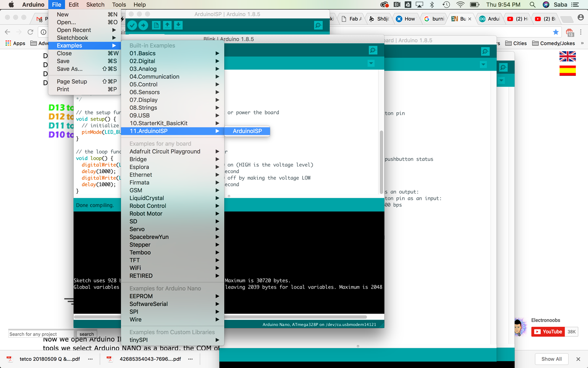The height and width of the screenshot is (368, 588).
Task: Open Serial Monitor in the rear Arduino window
Action: [x=485, y=51]
